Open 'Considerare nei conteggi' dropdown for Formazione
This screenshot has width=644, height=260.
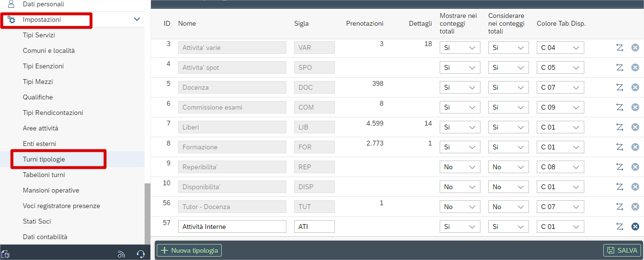pos(508,147)
